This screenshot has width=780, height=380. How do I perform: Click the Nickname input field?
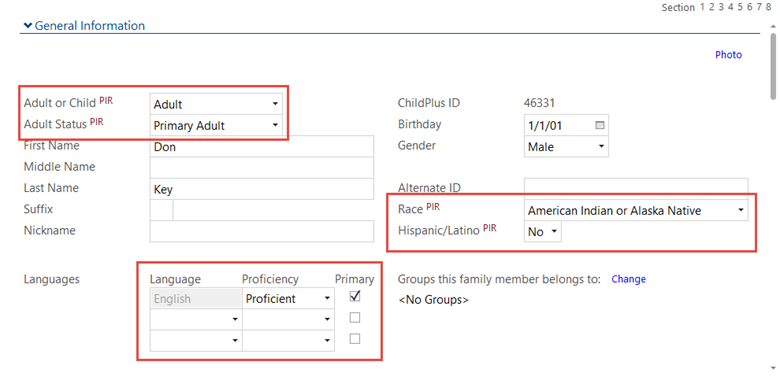[262, 231]
